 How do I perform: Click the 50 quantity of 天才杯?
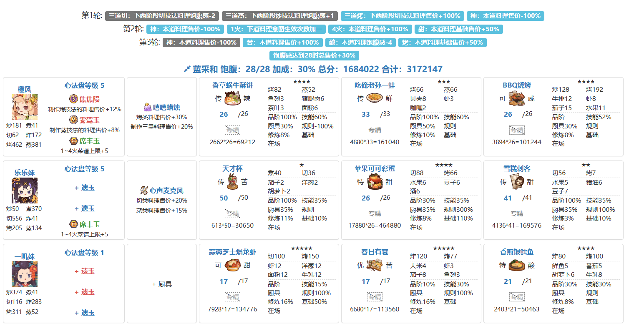click(224, 198)
